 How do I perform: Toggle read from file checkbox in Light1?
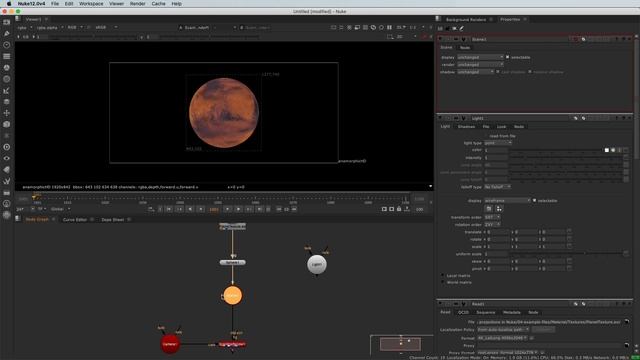[x=487, y=136]
